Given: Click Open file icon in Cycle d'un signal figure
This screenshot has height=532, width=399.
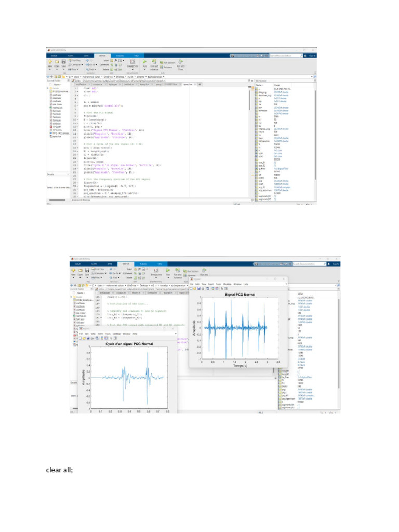Looking at the screenshot, I should (x=84, y=338).
